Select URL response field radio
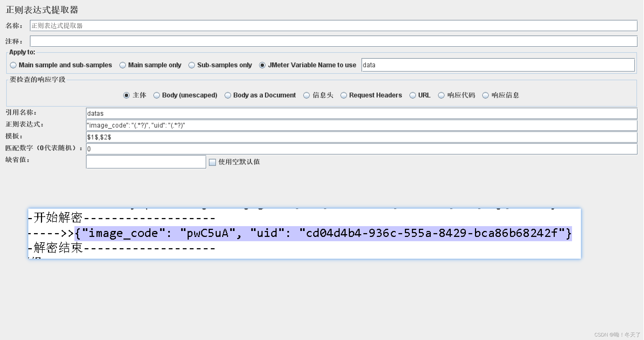This screenshot has height=340, width=644. pyautogui.click(x=413, y=95)
